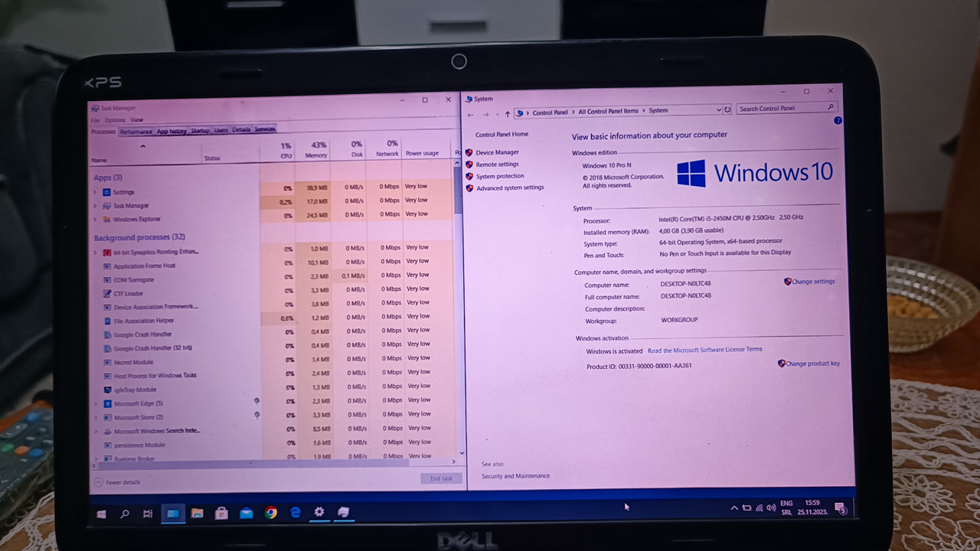Viewport: 980px width, 551px height.
Task: Open the File menu in Task Manager
Action: click(x=95, y=120)
